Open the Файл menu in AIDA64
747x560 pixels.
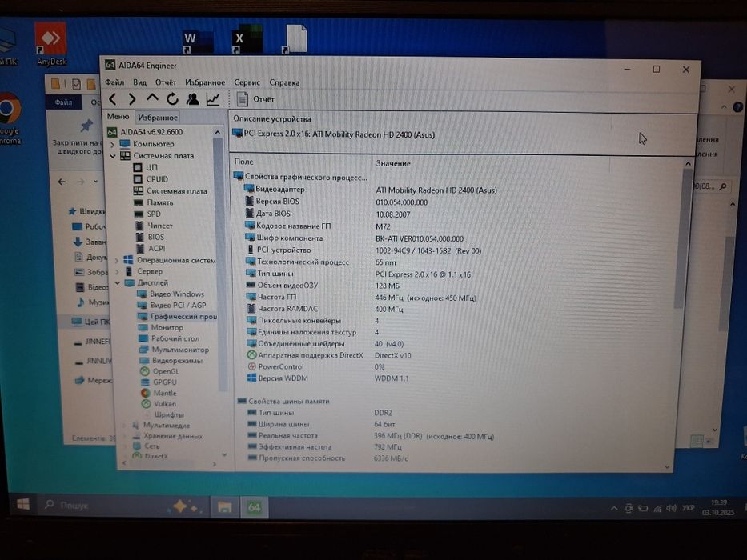114,82
